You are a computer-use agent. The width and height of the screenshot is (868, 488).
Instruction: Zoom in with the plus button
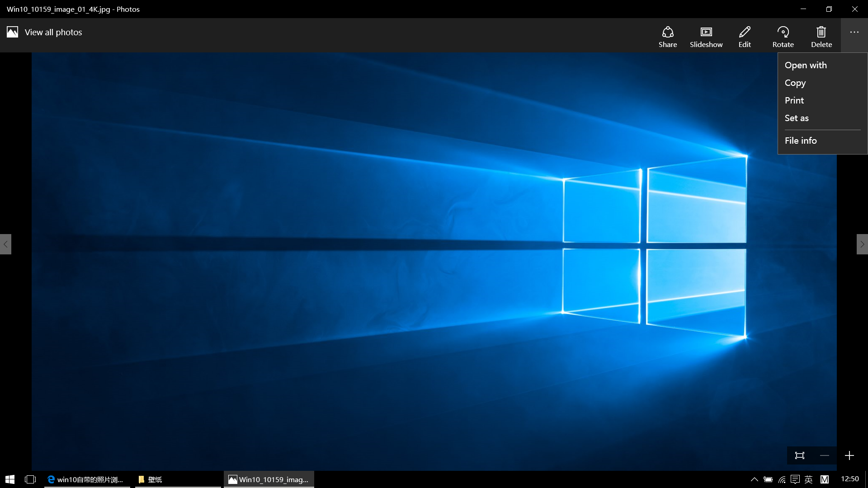coord(849,455)
